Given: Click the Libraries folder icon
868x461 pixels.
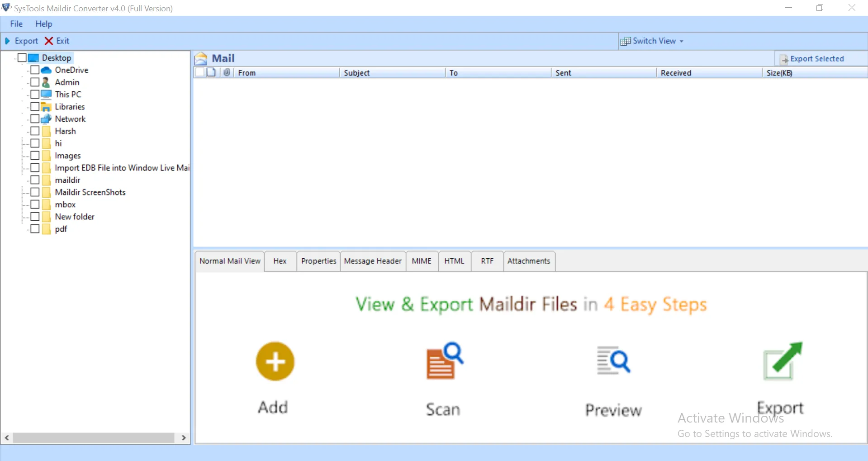Looking at the screenshot, I should tap(46, 107).
